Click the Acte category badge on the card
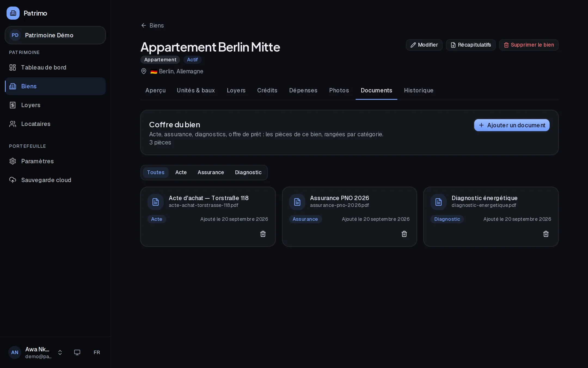Screen dimensions: 588x368 pyautogui.click(x=157, y=219)
